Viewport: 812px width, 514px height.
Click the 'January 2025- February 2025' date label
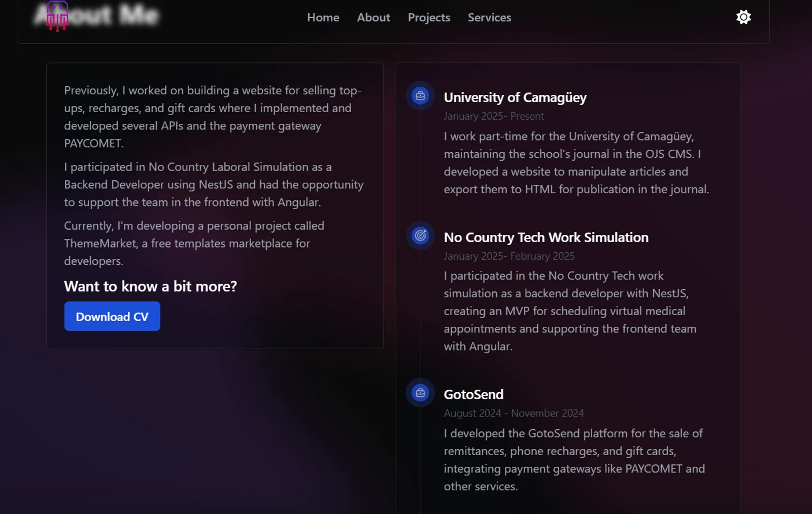509,256
